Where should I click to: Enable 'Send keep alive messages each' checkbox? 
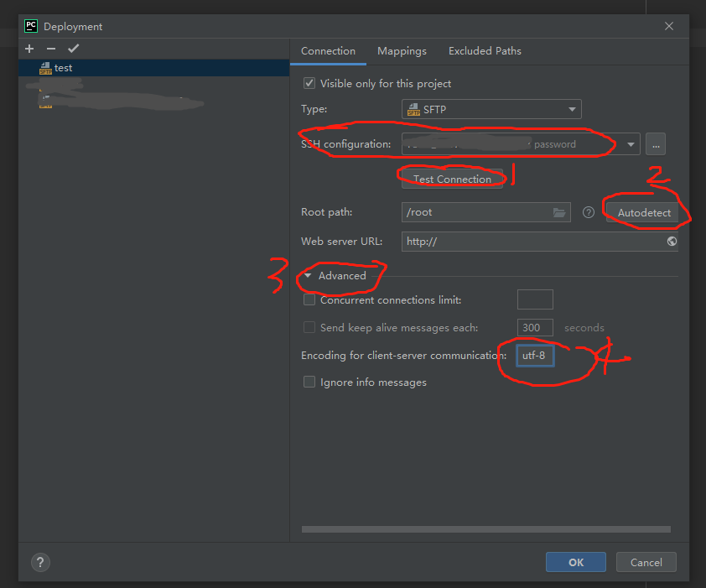click(x=309, y=327)
